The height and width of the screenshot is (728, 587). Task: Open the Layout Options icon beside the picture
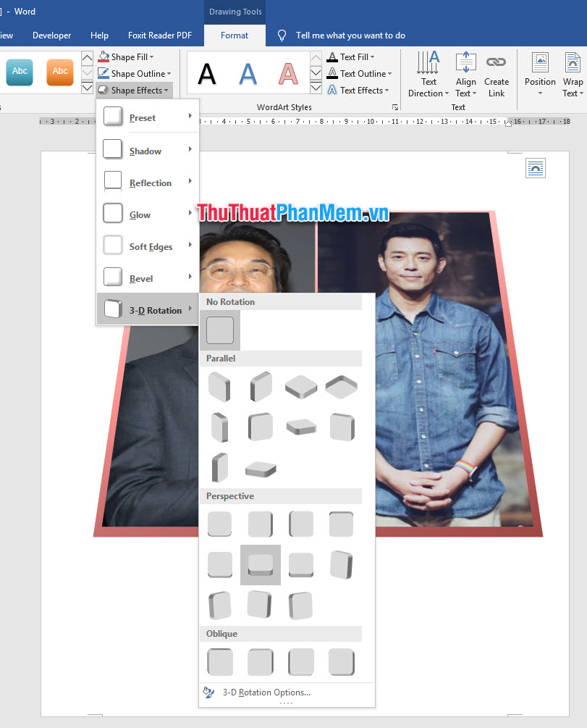pyautogui.click(x=536, y=168)
